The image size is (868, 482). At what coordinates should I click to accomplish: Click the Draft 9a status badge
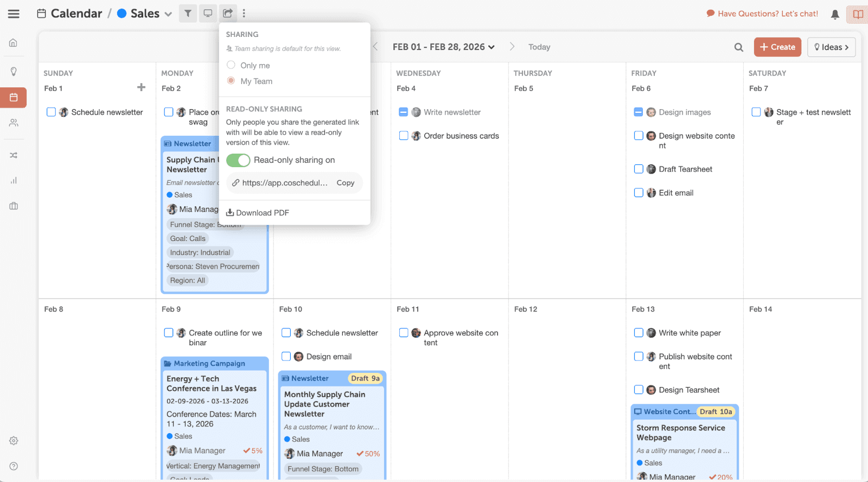[x=365, y=378]
